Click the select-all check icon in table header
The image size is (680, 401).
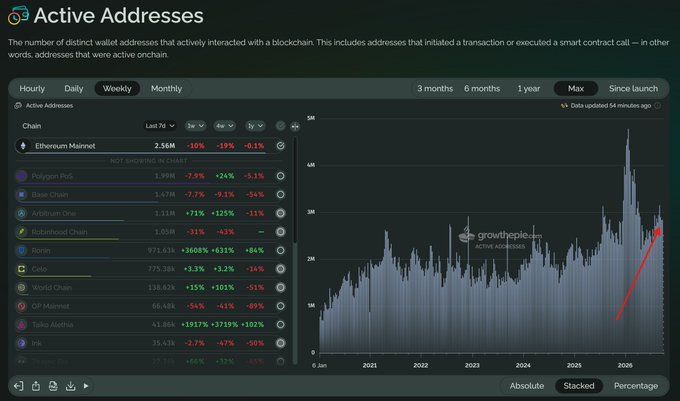[x=281, y=126]
